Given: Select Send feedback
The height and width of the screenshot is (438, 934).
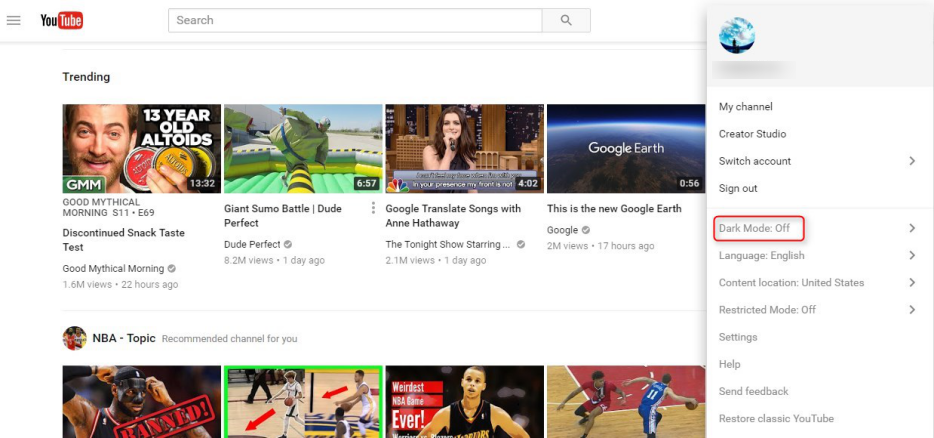Looking at the screenshot, I should (x=754, y=391).
